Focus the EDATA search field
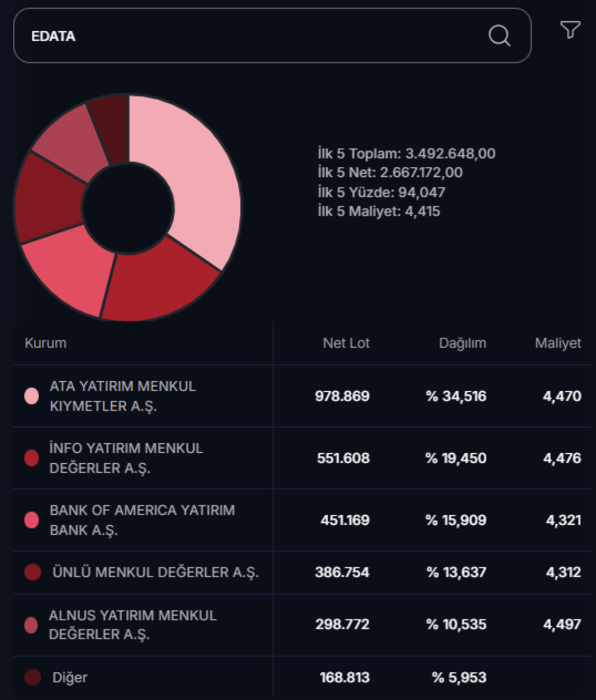Image resolution: width=596 pixels, height=700 pixels. pyautogui.click(x=272, y=36)
